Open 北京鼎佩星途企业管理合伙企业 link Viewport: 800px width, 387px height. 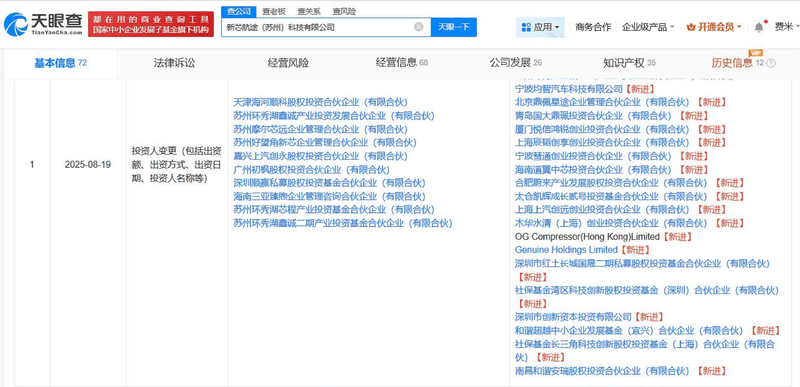602,102
